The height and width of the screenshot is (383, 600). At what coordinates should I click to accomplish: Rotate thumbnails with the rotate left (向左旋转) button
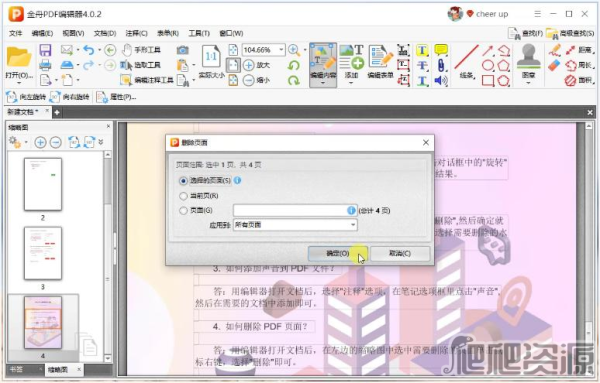[x=26, y=97]
